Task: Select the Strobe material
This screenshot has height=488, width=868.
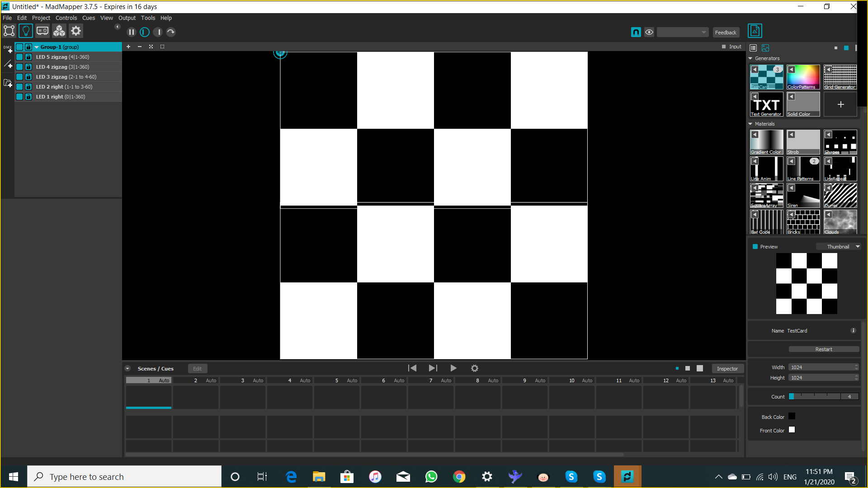Action: click(x=804, y=141)
